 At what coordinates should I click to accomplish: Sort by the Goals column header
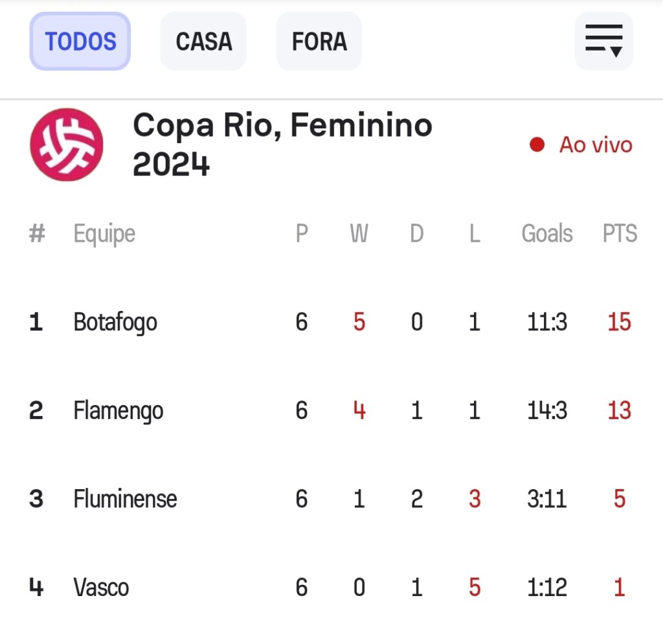coord(546,233)
